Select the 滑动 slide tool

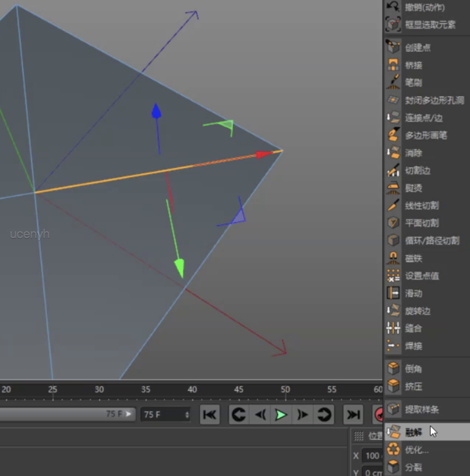coord(427,293)
